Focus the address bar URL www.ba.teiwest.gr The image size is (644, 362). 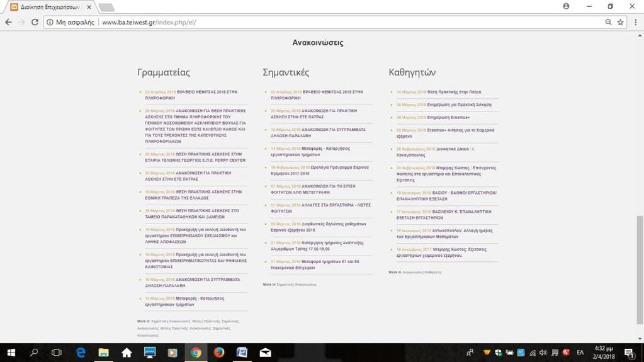[149, 22]
